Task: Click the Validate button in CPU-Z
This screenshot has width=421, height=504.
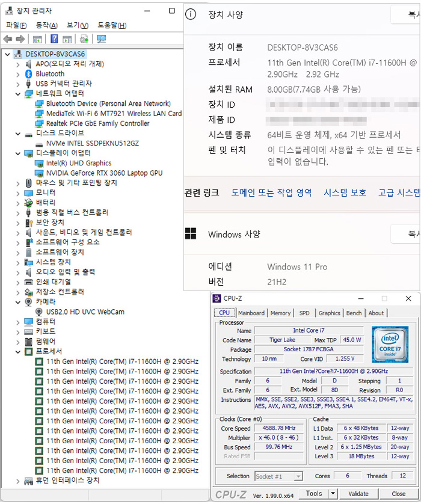Action: coord(358,494)
